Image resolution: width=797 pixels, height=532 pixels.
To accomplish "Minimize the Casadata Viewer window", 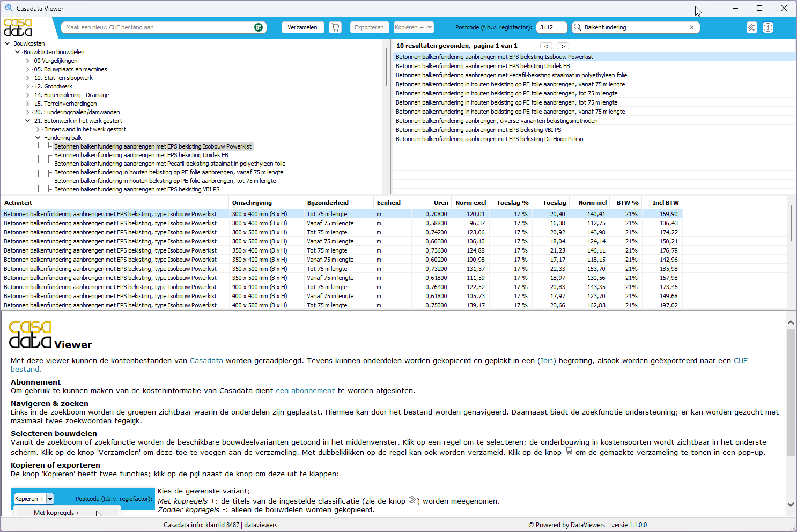I will [735, 8].
